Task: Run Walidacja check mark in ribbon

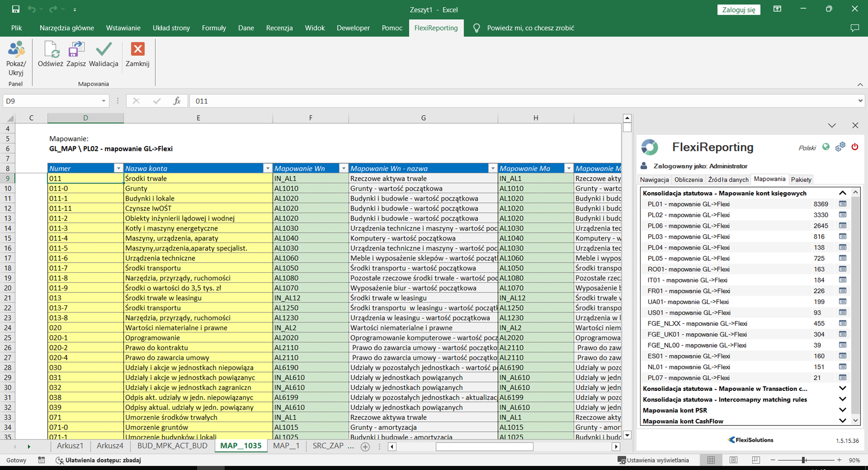Action: tap(104, 50)
